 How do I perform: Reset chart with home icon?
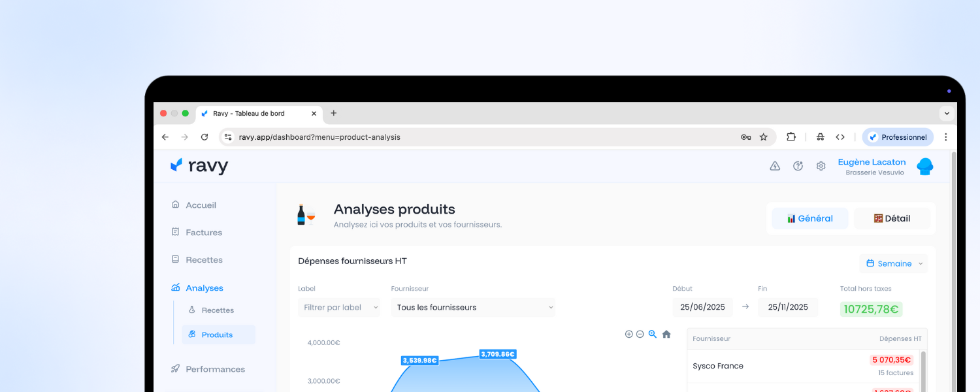pos(666,334)
